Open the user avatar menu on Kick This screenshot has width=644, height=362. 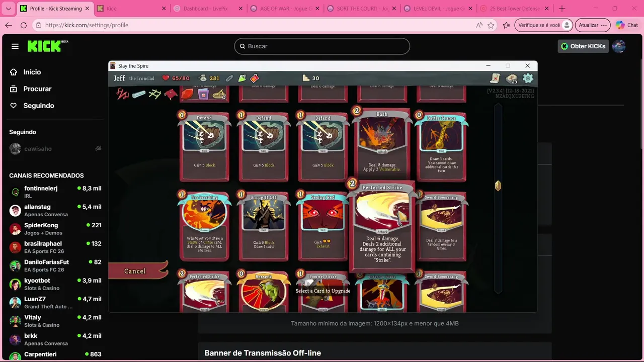619,46
